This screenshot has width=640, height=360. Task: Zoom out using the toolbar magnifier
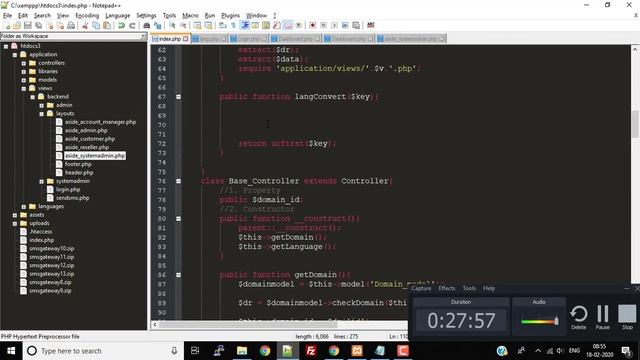point(183,25)
